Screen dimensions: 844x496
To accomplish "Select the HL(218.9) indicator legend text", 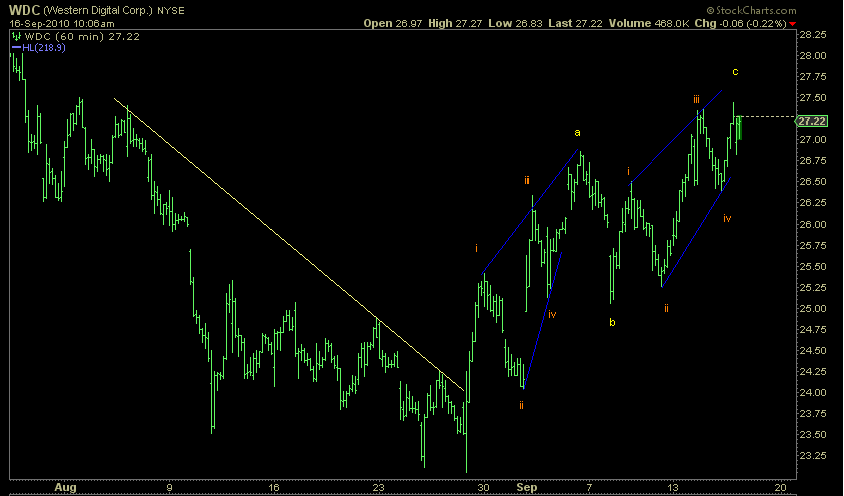I will pyautogui.click(x=44, y=48).
